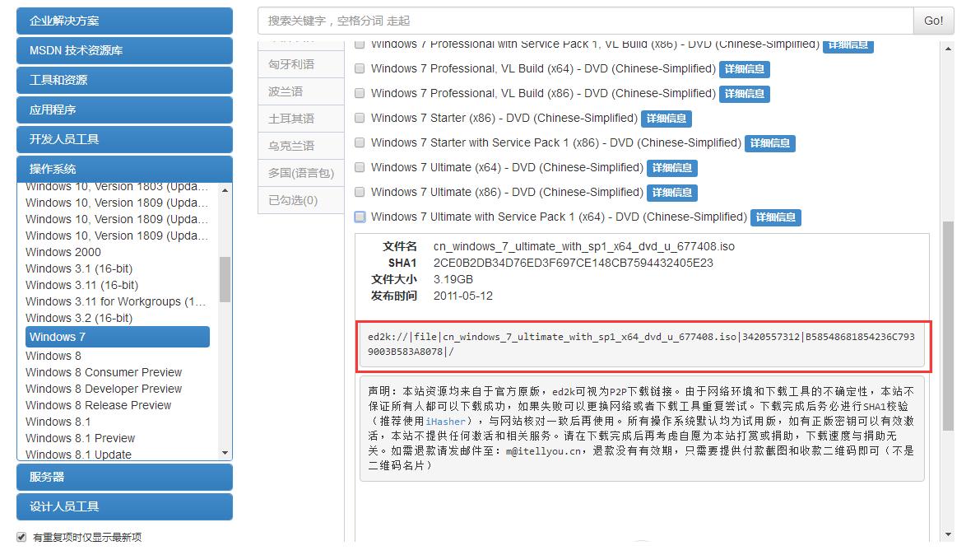
Task: Expand the 服务器 category
Action: click(124, 477)
